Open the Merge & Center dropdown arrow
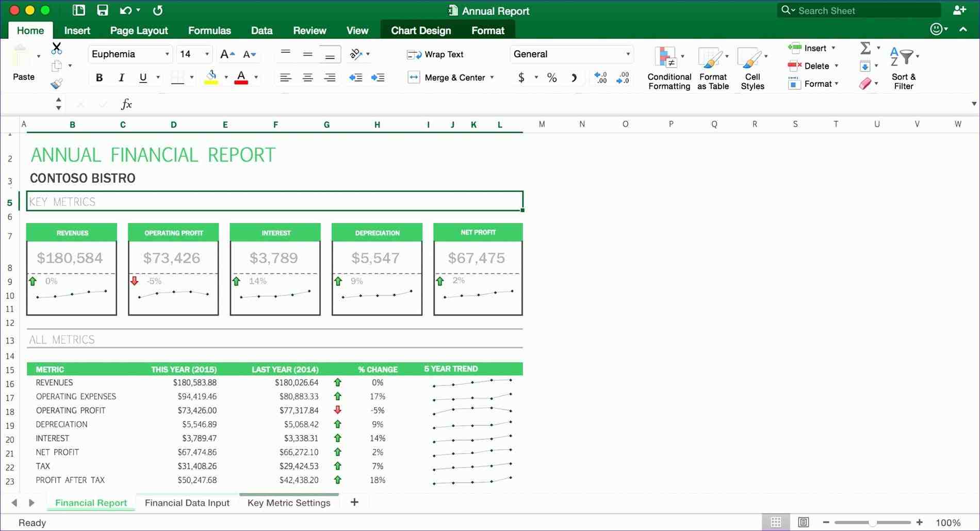 point(492,77)
